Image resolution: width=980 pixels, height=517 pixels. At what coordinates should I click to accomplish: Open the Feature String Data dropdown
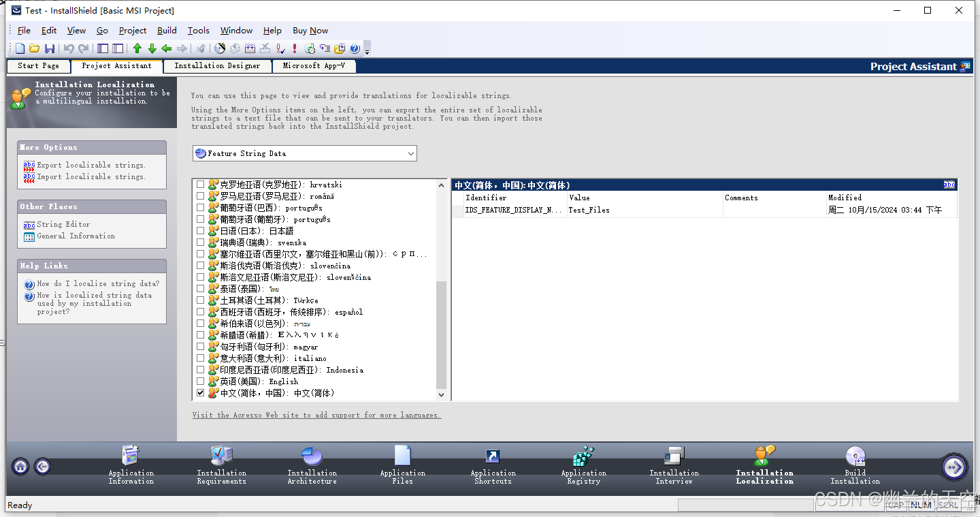tap(305, 153)
